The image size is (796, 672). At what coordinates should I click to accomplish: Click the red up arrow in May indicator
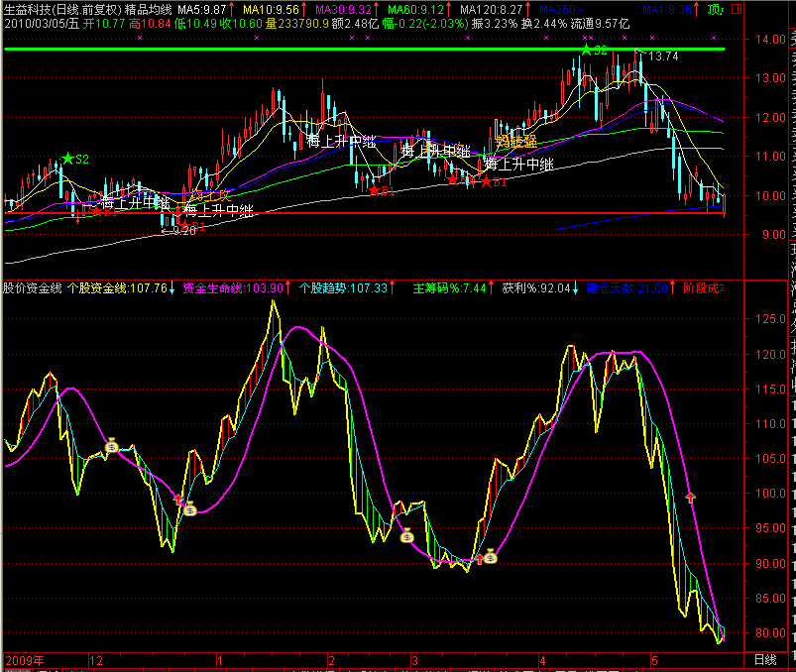pos(690,498)
